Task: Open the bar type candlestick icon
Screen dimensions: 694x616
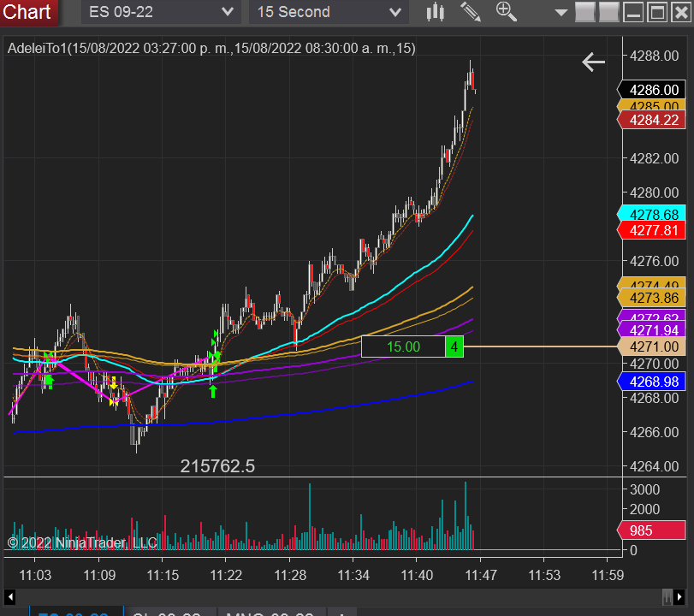Action: (x=435, y=12)
